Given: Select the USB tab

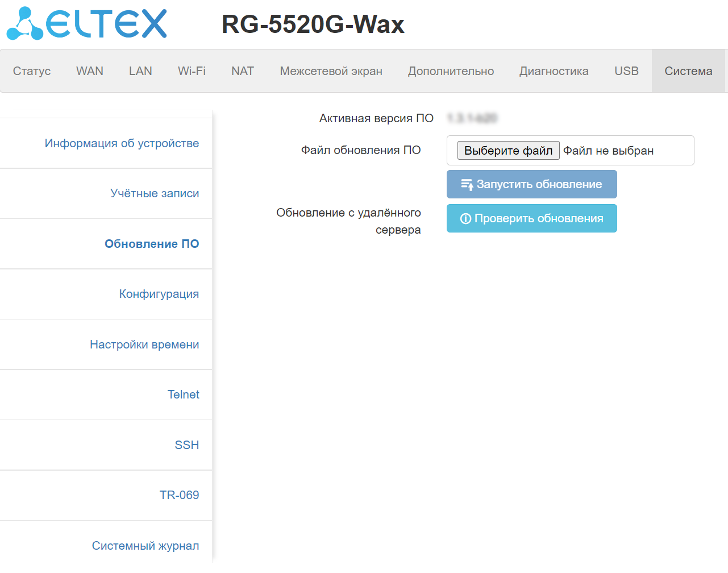Looking at the screenshot, I should [x=627, y=71].
